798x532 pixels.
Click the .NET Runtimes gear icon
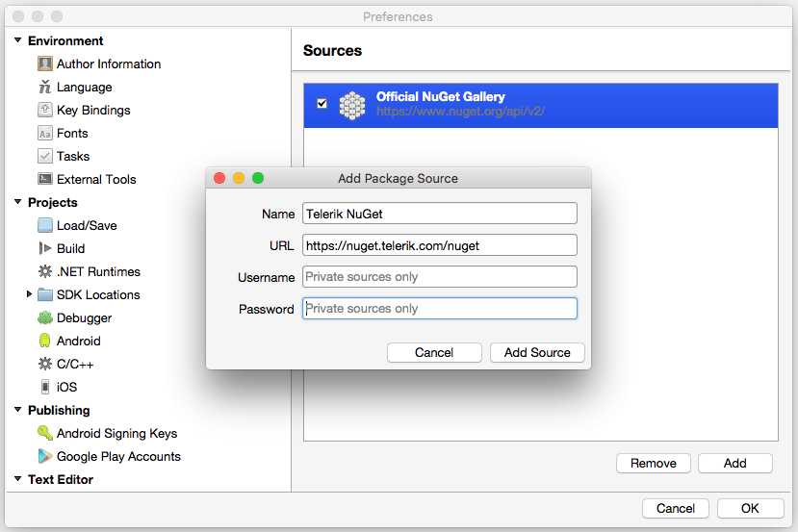45,271
